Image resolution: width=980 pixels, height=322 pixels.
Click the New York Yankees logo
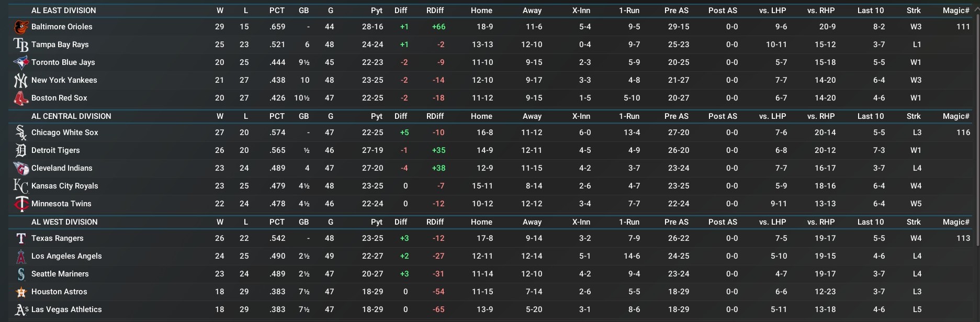[21, 80]
